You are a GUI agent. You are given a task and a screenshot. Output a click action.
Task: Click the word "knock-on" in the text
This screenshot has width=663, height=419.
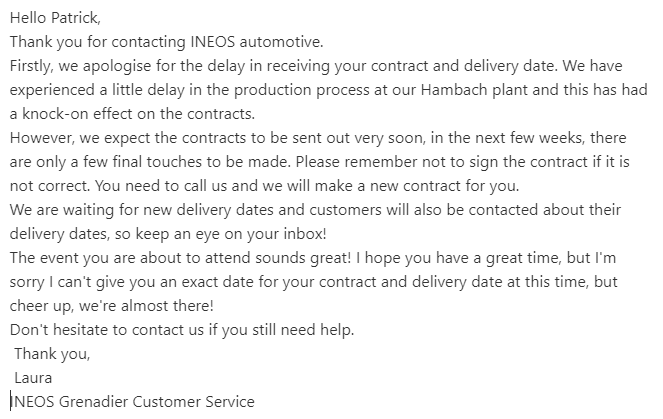click(55, 115)
